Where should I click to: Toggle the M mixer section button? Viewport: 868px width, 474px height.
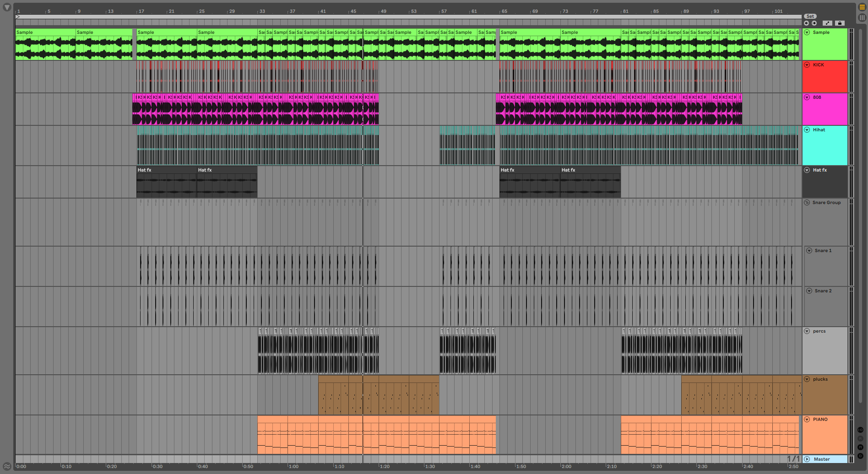coord(860,447)
